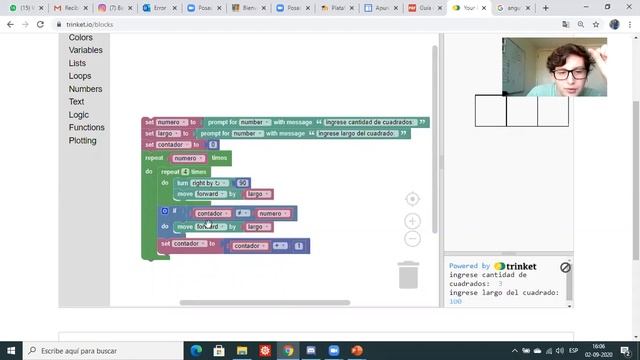Open numero dropdown in repeat block
This screenshot has width=640, height=360.
tap(188, 158)
